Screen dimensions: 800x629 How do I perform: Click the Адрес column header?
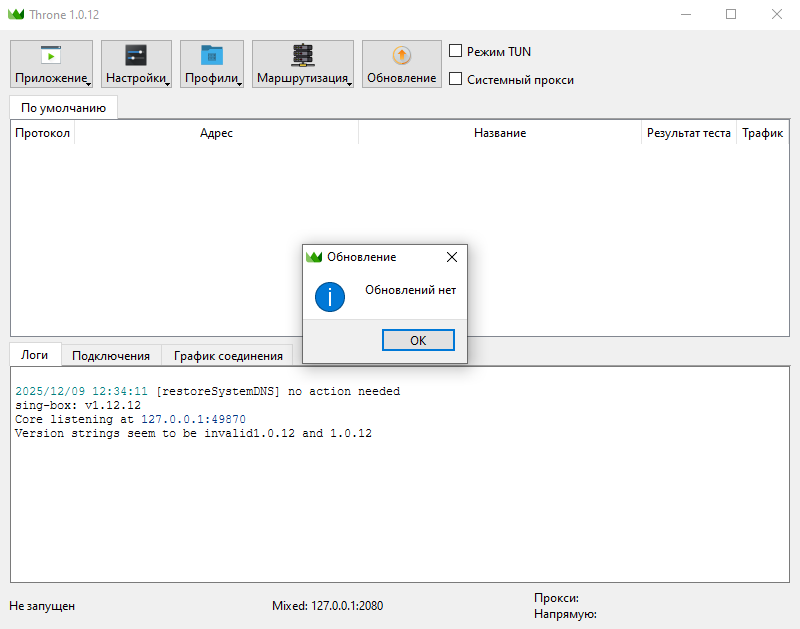click(x=216, y=133)
